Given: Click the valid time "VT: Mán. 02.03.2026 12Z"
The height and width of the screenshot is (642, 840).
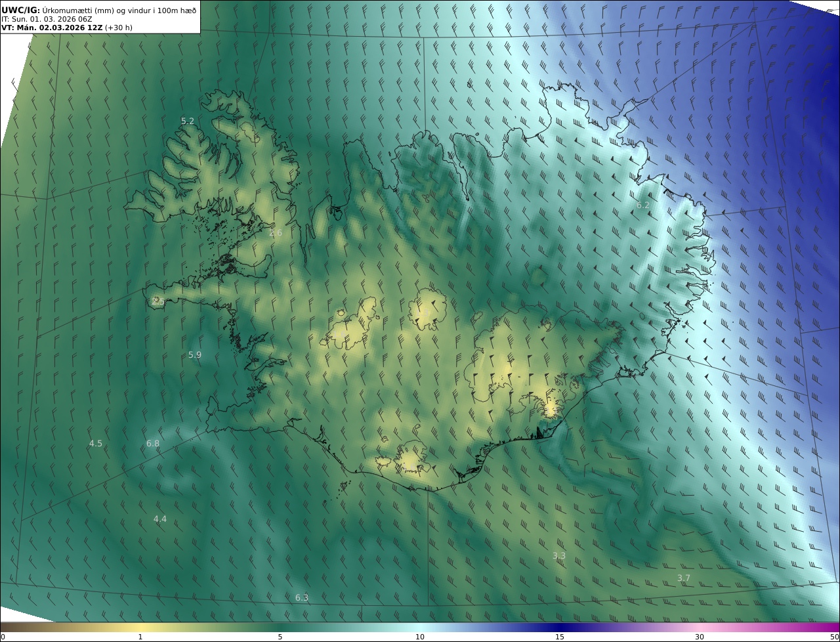Looking at the screenshot, I should [52, 28].
